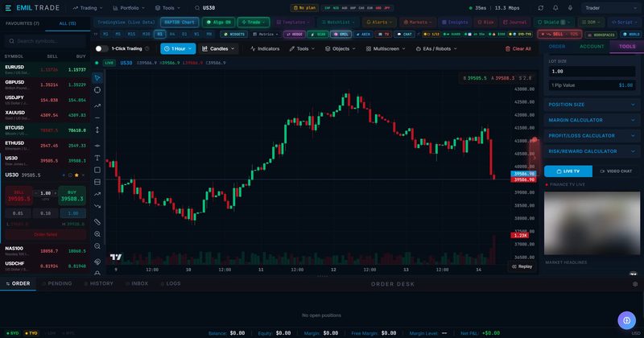Expand the Risk/Reward Calculator section

pyautogui.click(x=592, y=151)
